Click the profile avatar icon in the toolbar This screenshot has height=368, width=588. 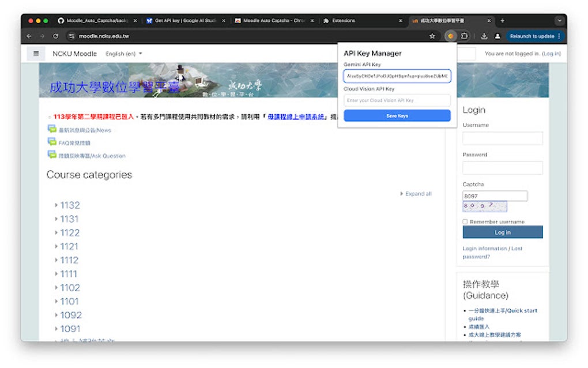click(498, 36)
